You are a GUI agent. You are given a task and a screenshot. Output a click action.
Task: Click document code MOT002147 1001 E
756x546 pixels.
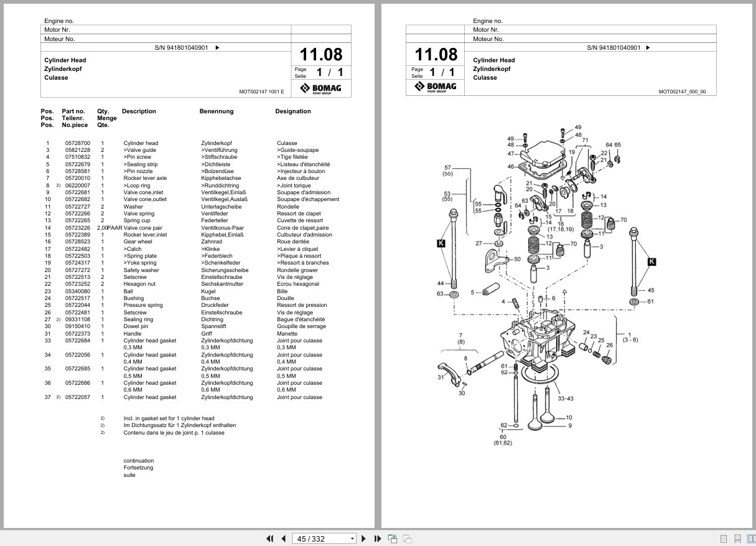pyautogui.click(x=261, y=92)
